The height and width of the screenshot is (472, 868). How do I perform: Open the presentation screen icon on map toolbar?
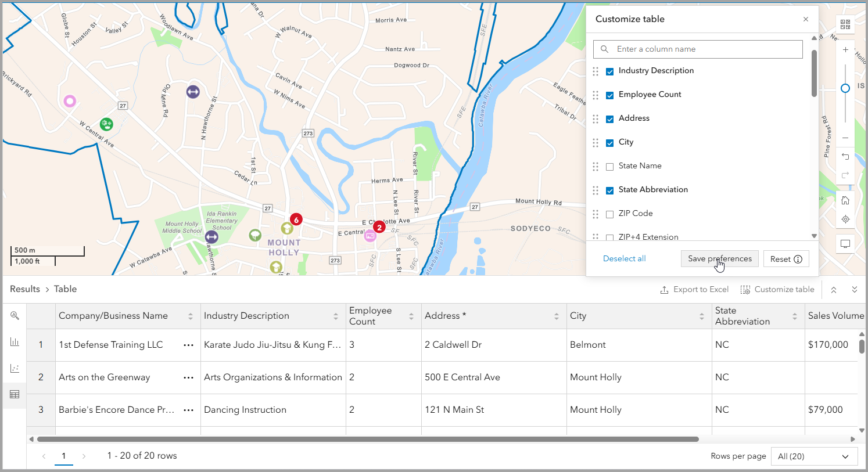pos(845,244)
